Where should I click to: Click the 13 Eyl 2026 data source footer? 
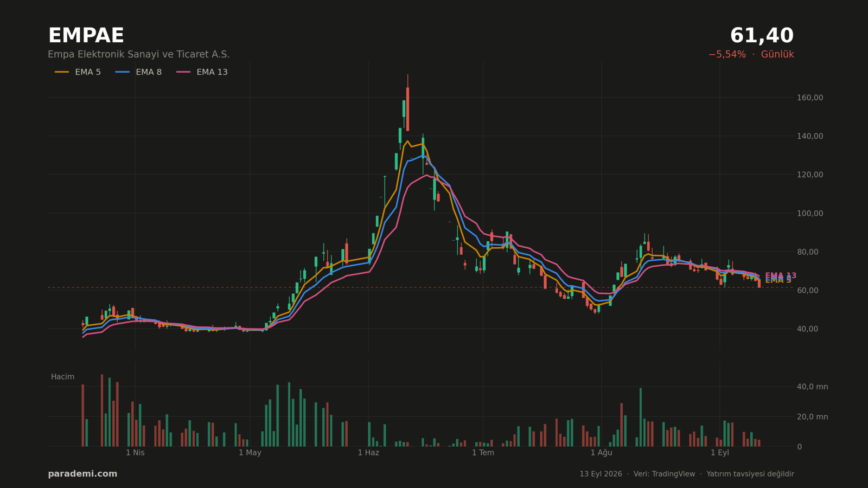(686, 474)
